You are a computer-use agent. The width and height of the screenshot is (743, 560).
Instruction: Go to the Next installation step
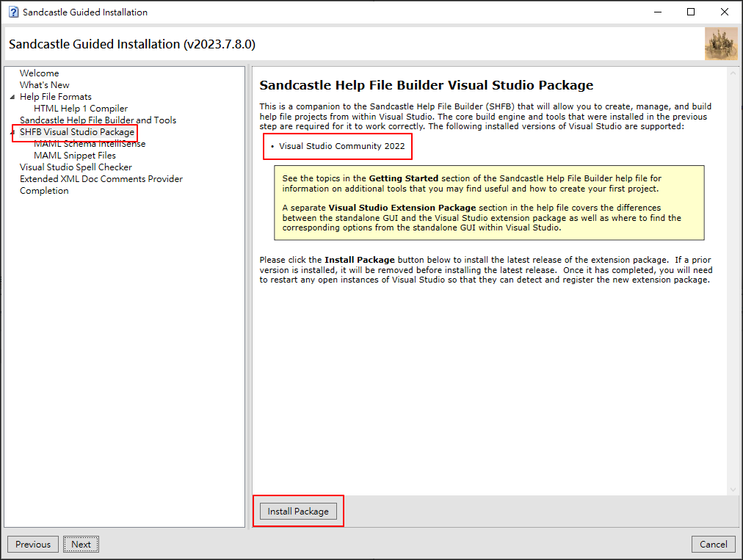tap(81, 545)
